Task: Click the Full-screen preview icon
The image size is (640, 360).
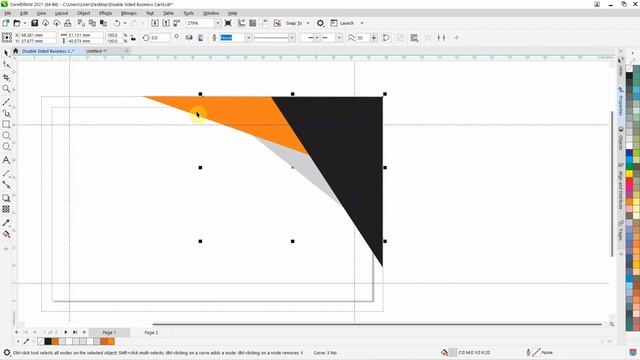Action: (x=228, y=23)
